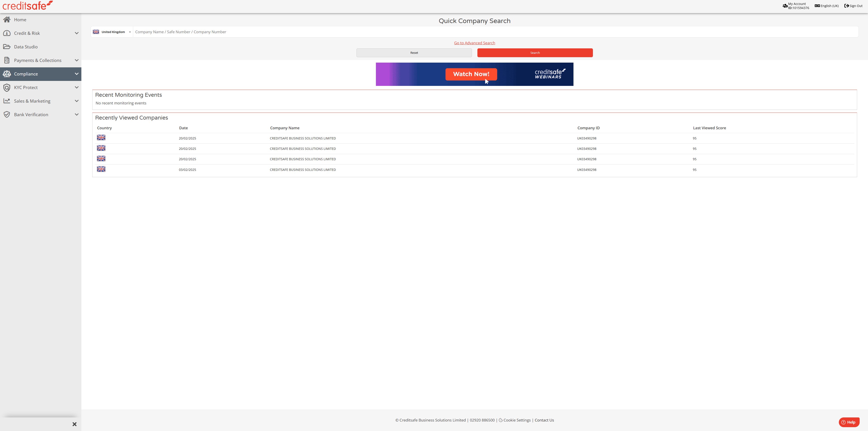Click the language switch icon
Screen dimensions: 868x431
(x=817, y=6)
